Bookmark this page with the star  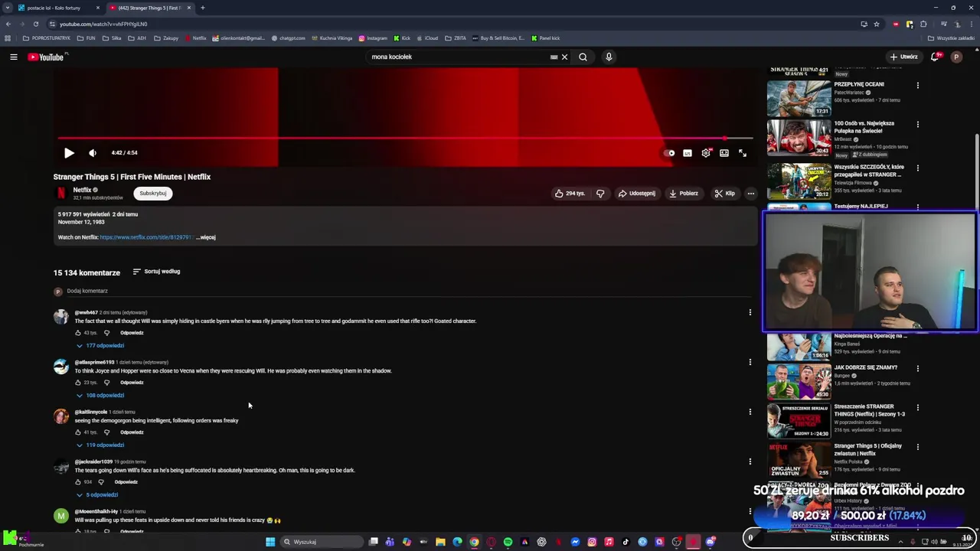[x=877, y=24]
